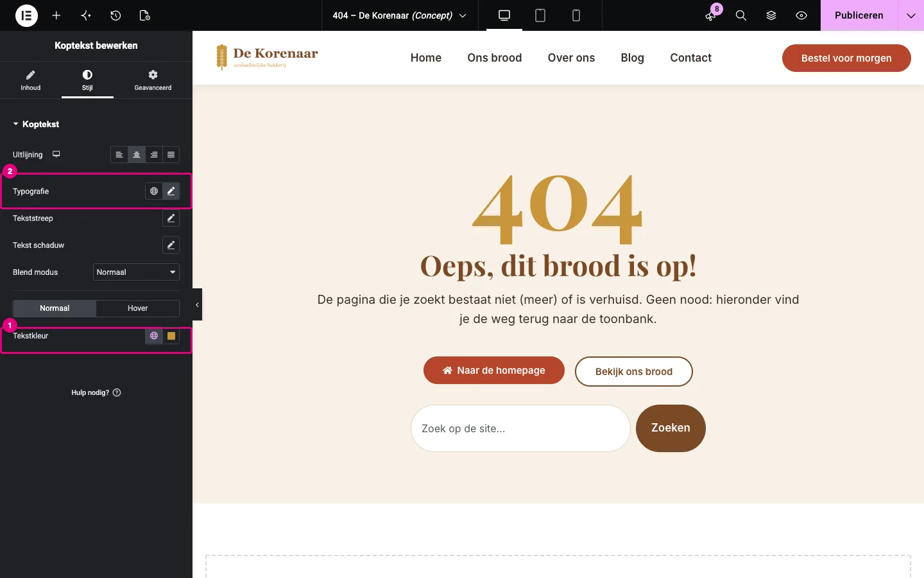The width and height of the screenshot is (924, 578).
Task: Click the Zoek op de site search field
Action: pos(520,428)
